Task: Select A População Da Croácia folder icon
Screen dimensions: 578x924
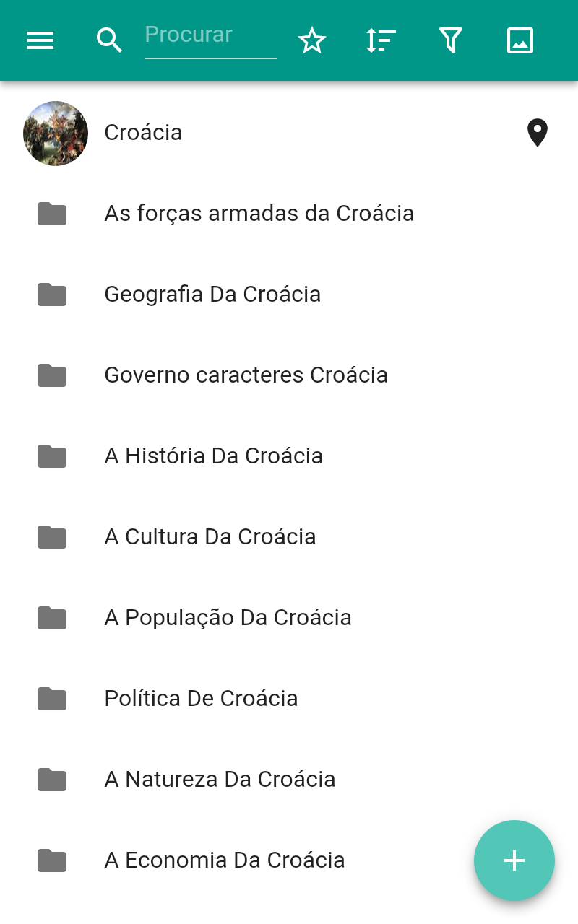Action: pyautogui.click(x=52, y=618)
